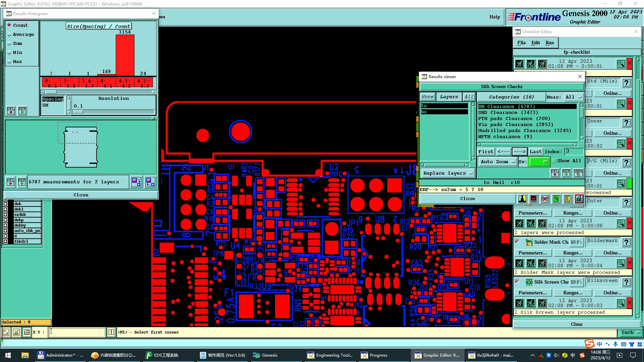Click the checklist scrollbar down arrow
Image resolution: width=644 pixels, height=362 pixels.
click(638, 316)
